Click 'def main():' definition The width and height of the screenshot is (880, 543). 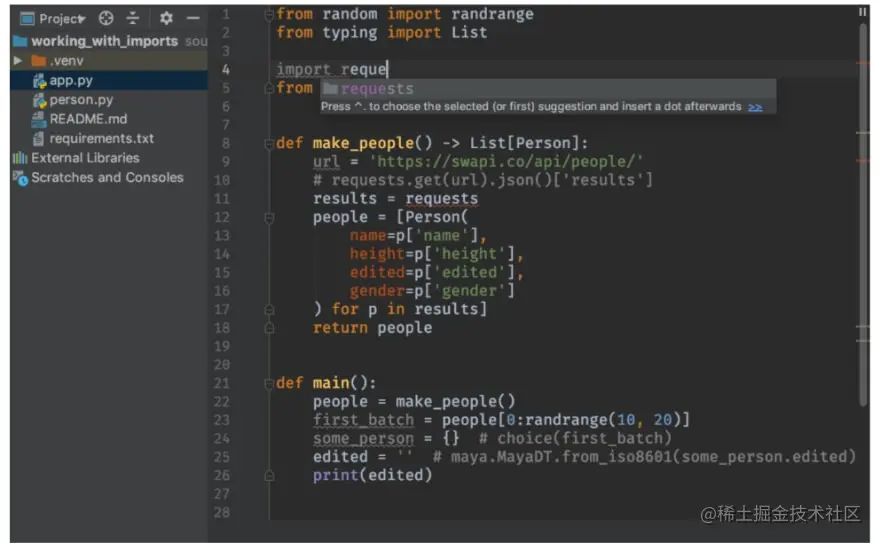326,383
